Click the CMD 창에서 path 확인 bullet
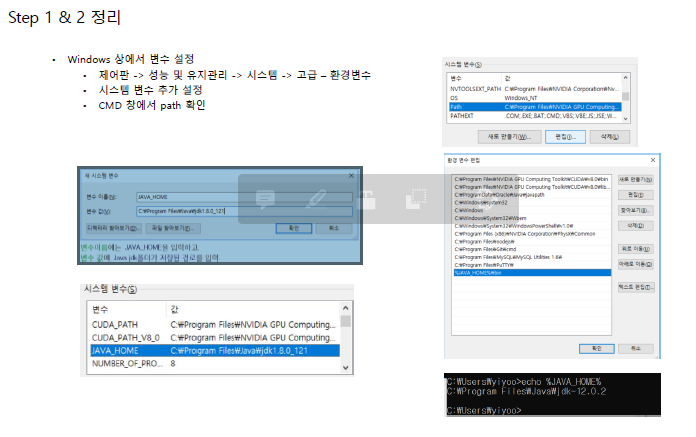The height and width of the screenshot is (437, 696). pos(152,105)
